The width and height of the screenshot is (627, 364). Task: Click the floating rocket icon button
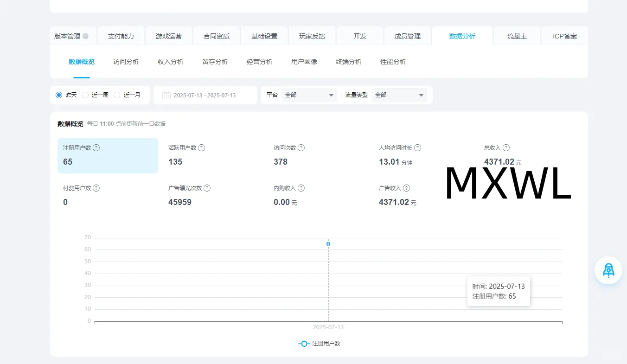(x=608, y=270)
